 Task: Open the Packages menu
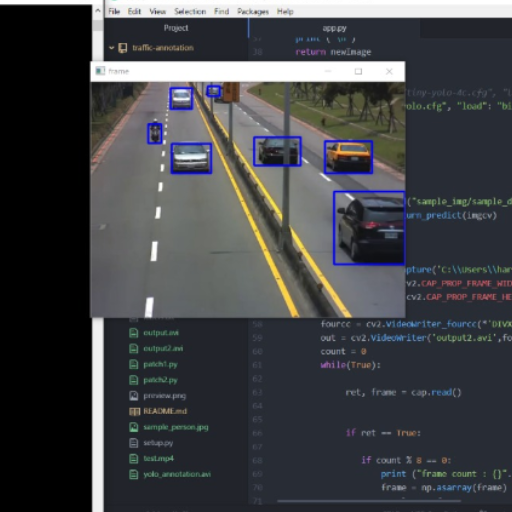253,12
